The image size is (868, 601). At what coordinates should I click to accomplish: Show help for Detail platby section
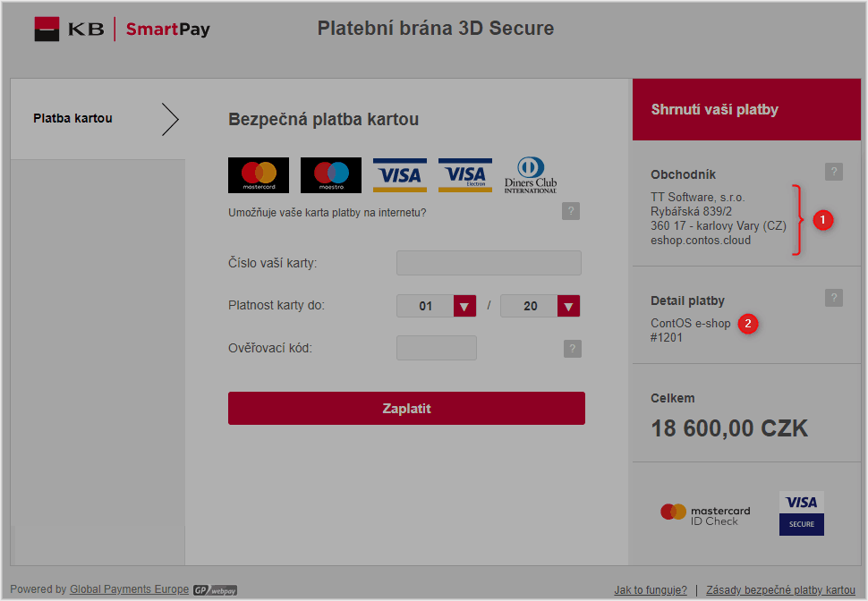click(834, 298)
